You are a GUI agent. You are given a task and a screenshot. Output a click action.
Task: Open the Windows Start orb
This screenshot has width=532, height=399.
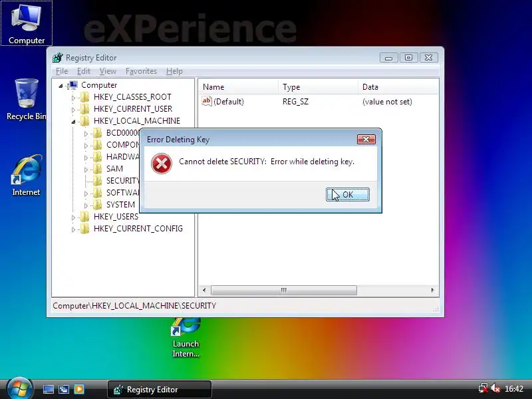pyautogui.click(x=19, y=389)
